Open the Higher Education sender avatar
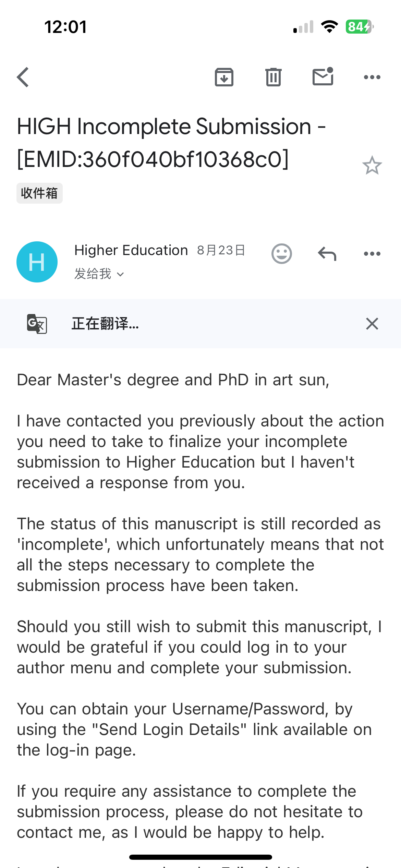Screen dimensions: 401x868 (x=37, y=262)
